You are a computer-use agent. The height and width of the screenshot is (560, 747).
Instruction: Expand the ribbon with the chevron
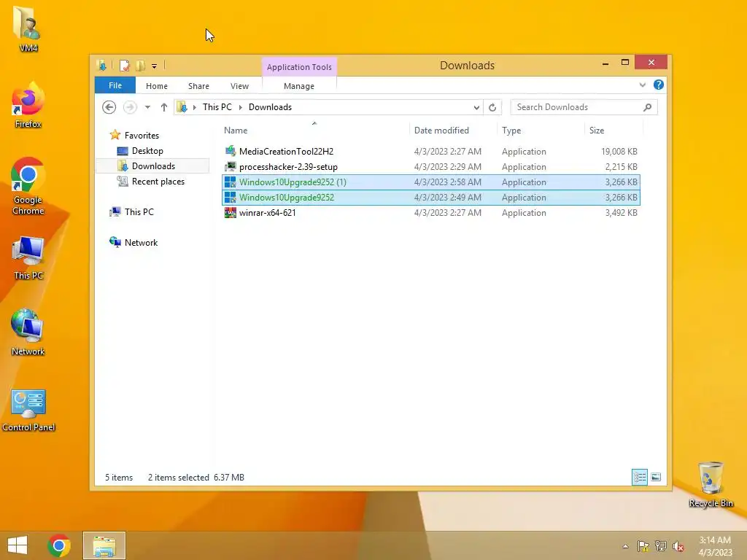pyautogui.click(x=642, y=85)
